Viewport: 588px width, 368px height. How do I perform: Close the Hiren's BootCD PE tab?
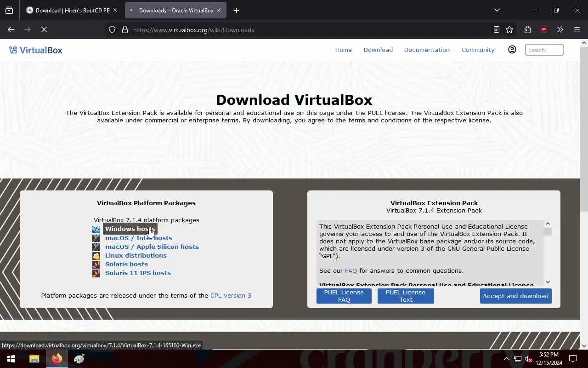pyautogui.click(x=115, y=10)
